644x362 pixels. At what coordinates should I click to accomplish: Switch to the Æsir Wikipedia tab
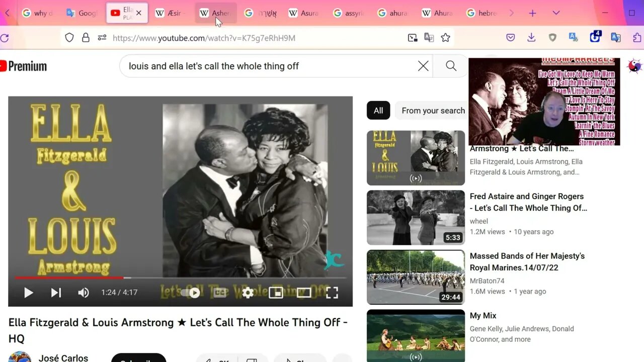(x=171, y=13)
